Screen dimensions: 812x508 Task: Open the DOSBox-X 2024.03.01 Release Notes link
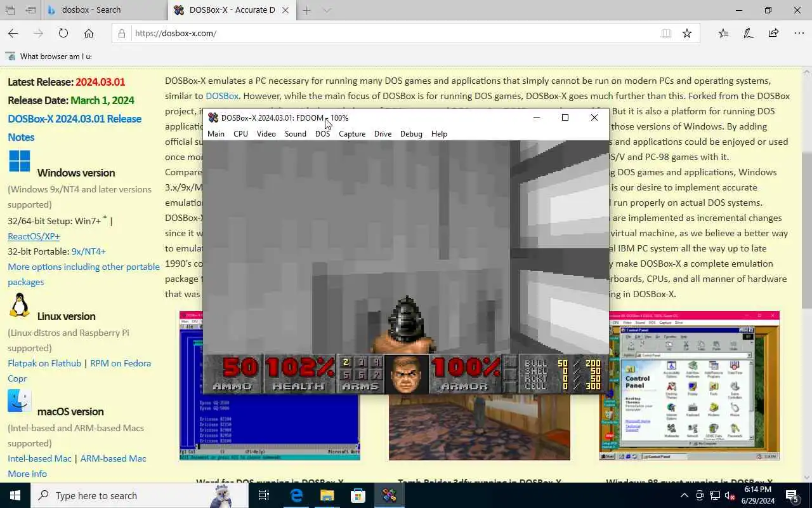74,128
